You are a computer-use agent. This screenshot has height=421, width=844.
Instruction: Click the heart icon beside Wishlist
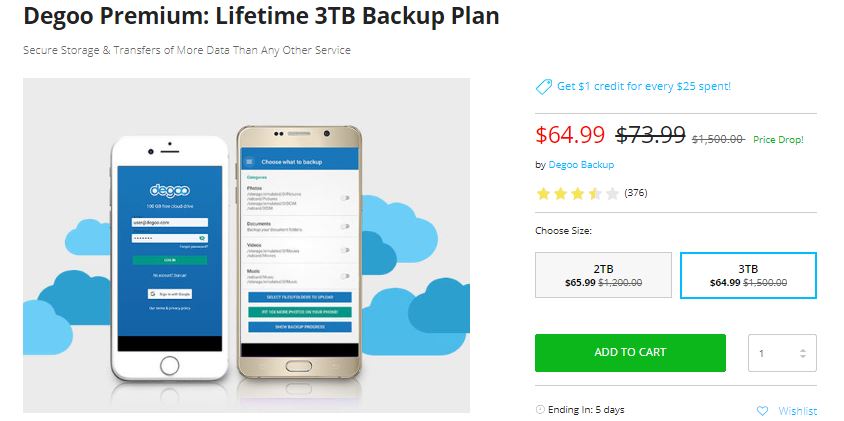(762, 411)
